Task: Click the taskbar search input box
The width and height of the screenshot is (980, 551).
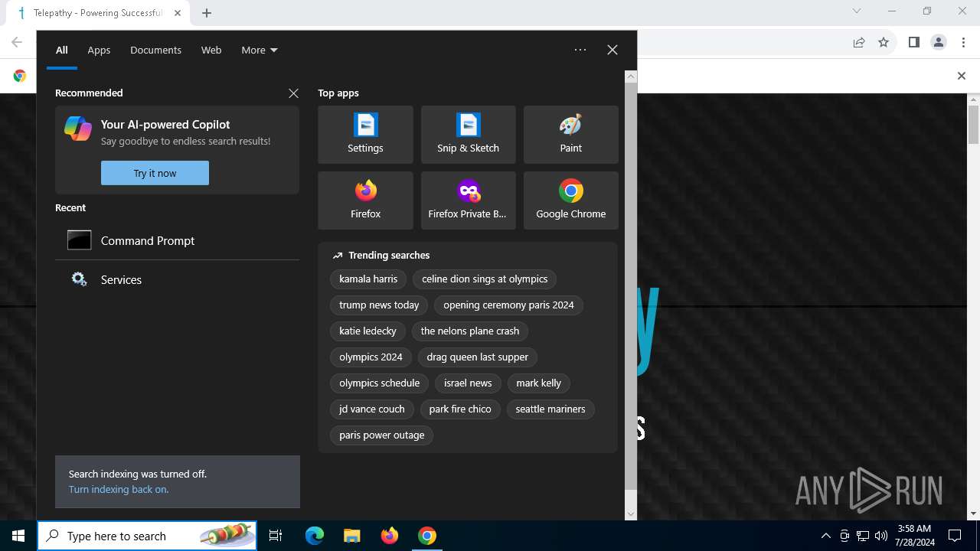Action: click(x=147, y=536)
